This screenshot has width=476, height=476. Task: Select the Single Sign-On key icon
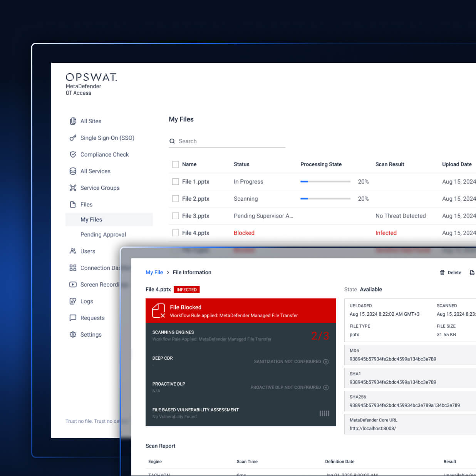[x=73, y=137]
